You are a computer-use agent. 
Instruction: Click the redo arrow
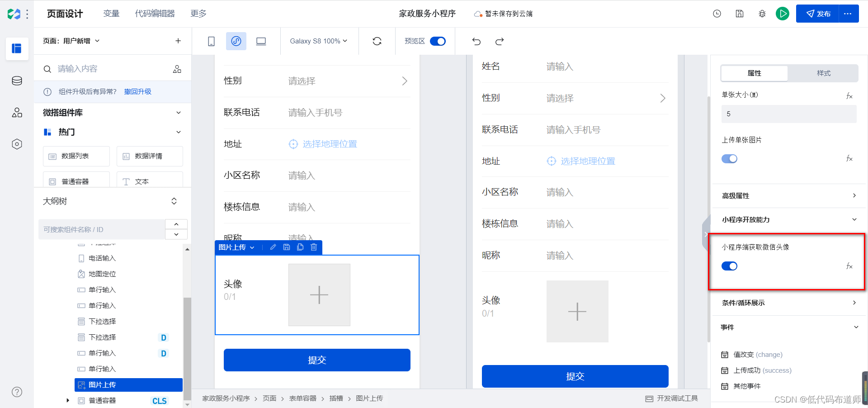pyautogui.click(x=500, y=41)
